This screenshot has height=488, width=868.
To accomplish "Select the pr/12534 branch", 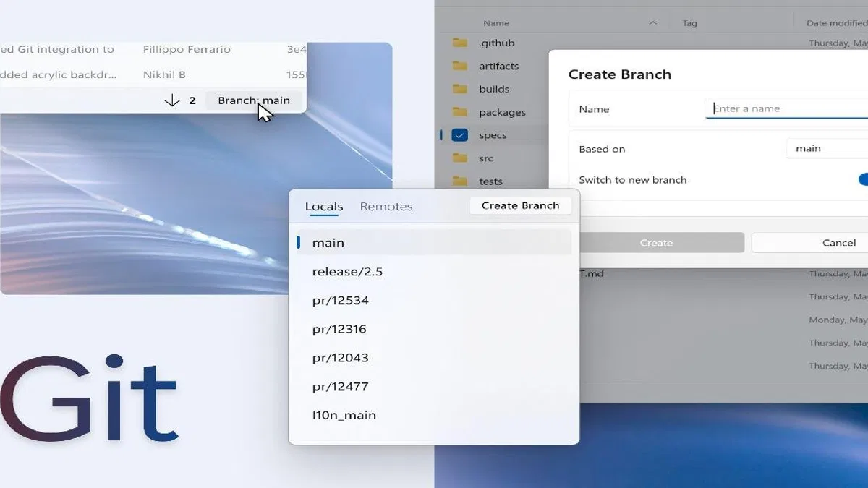I will click(x=434, y=300).
